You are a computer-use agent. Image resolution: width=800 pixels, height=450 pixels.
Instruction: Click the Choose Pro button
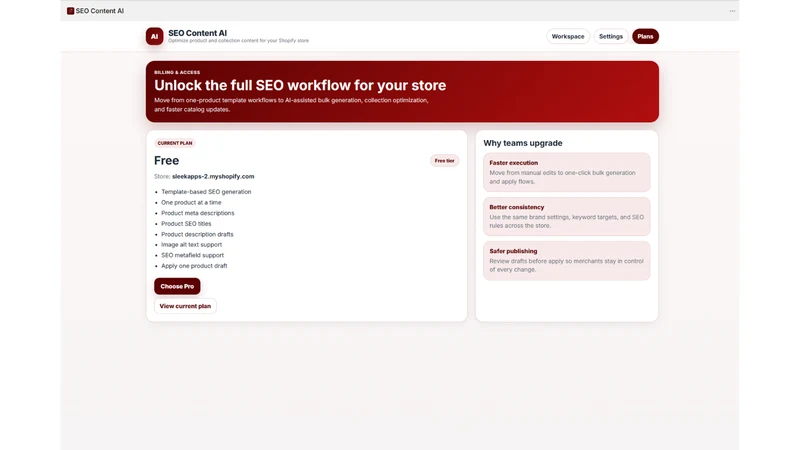coord(177,286)
